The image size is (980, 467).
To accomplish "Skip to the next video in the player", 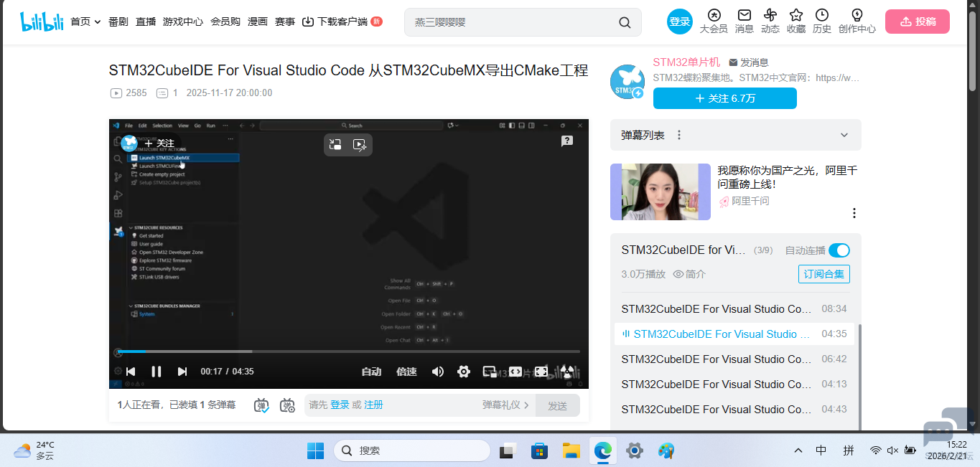I will pyautogui.click(x=182, y=372).
